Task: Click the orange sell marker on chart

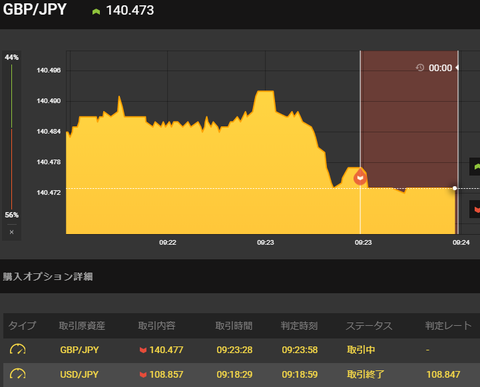Action: (x=360, y=177)
